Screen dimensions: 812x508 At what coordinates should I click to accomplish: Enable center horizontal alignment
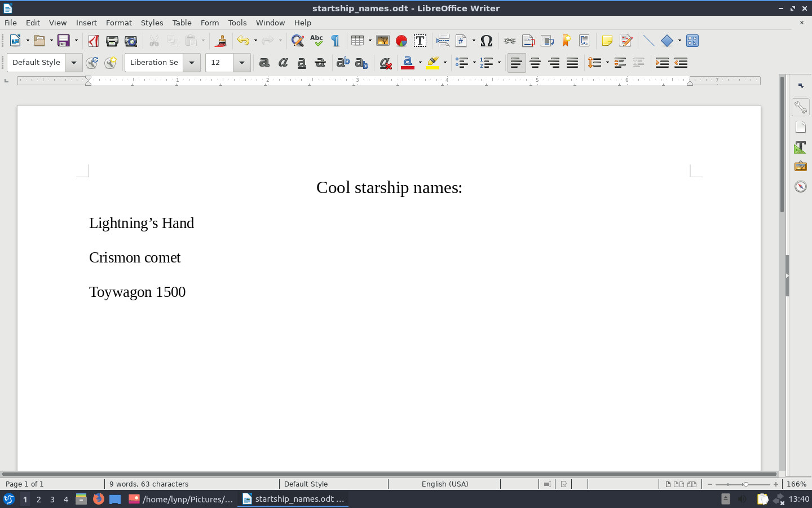coord(535,63)
